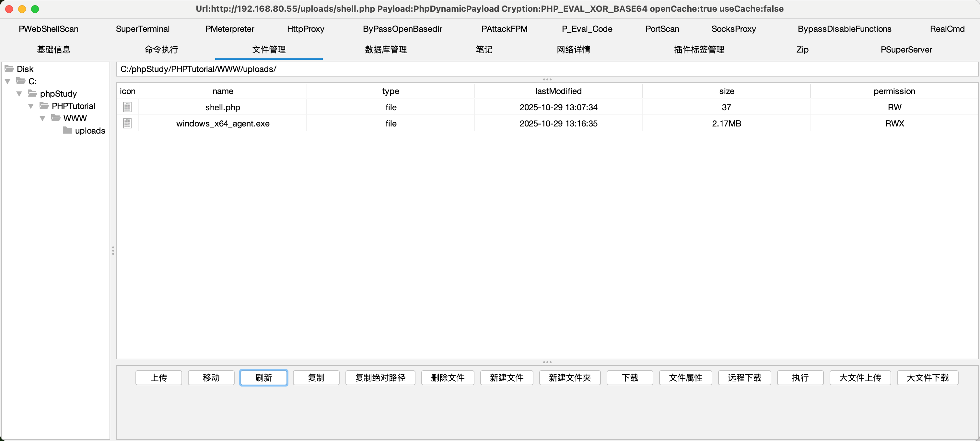Click the 远程下载 remote download button
Viewport: 980px width, 441px height.
tap(744, 377)
